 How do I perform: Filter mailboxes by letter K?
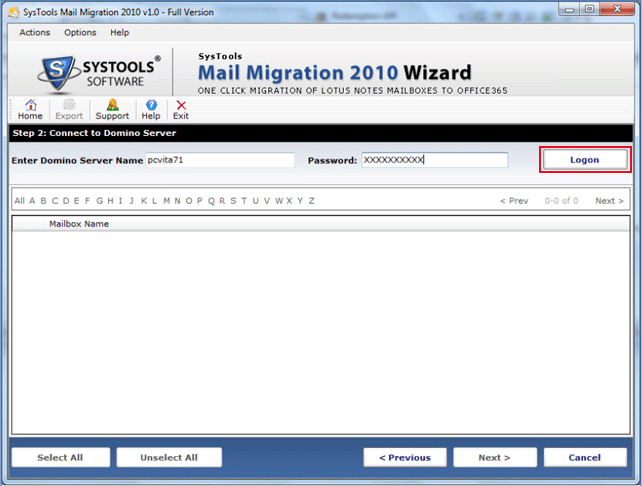click(144, 201)
